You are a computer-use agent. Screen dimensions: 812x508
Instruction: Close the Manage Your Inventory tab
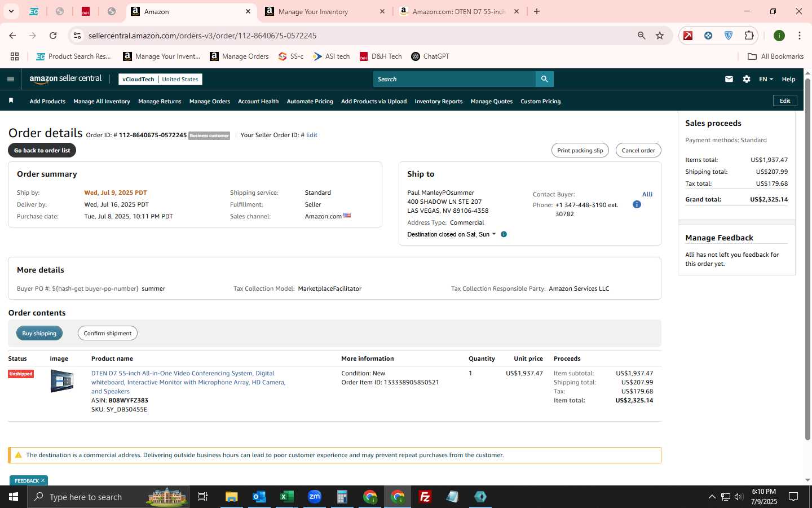tap(382, 11)
